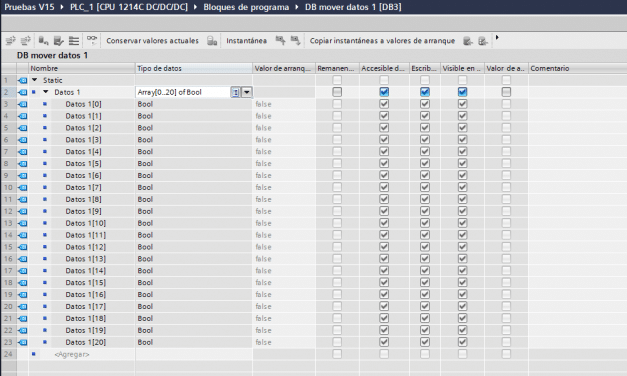Select the Datos 1[19] name cell

(x=86, y=330)
